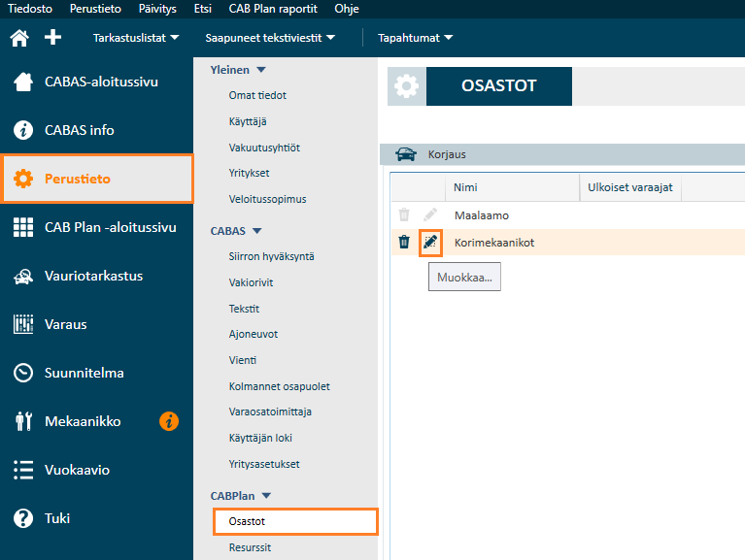This screenshot has height=560, width=745.
Task: Click the CAB Plan -aloitussivu grid icon
Action: (x=23, y=227)
